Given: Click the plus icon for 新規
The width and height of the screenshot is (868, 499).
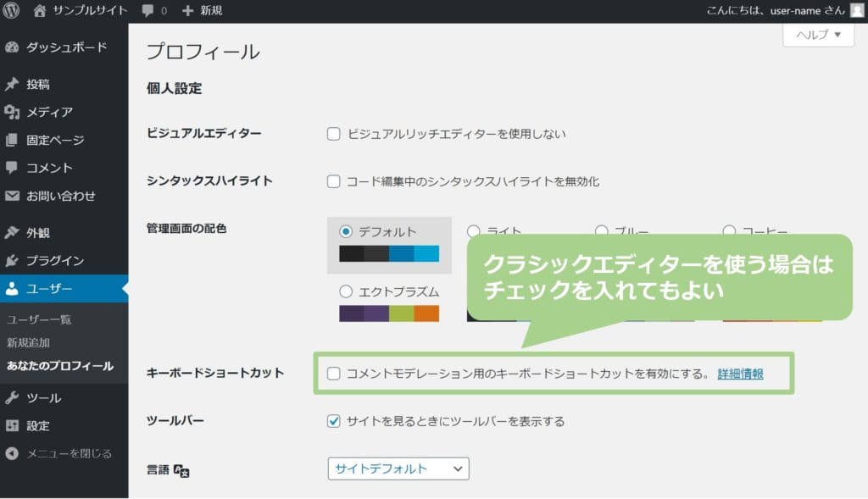Looking at the screenshot, I should (x=188, y=11).
